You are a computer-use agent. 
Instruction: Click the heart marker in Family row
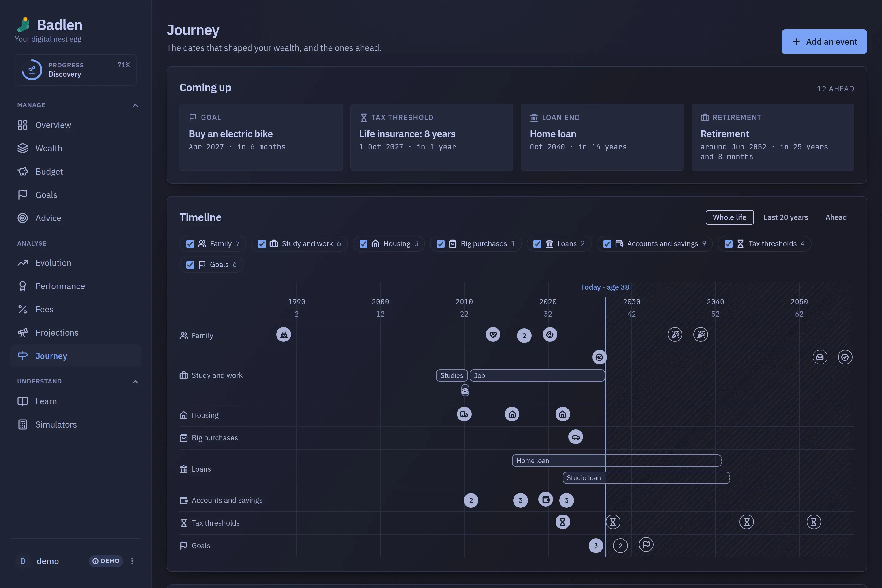point(493,334)
